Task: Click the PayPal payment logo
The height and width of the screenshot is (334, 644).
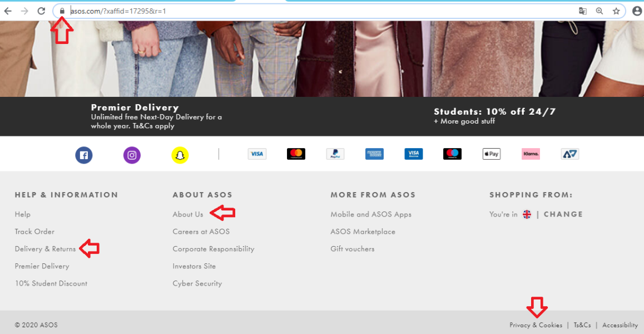Action: (335, 154)
